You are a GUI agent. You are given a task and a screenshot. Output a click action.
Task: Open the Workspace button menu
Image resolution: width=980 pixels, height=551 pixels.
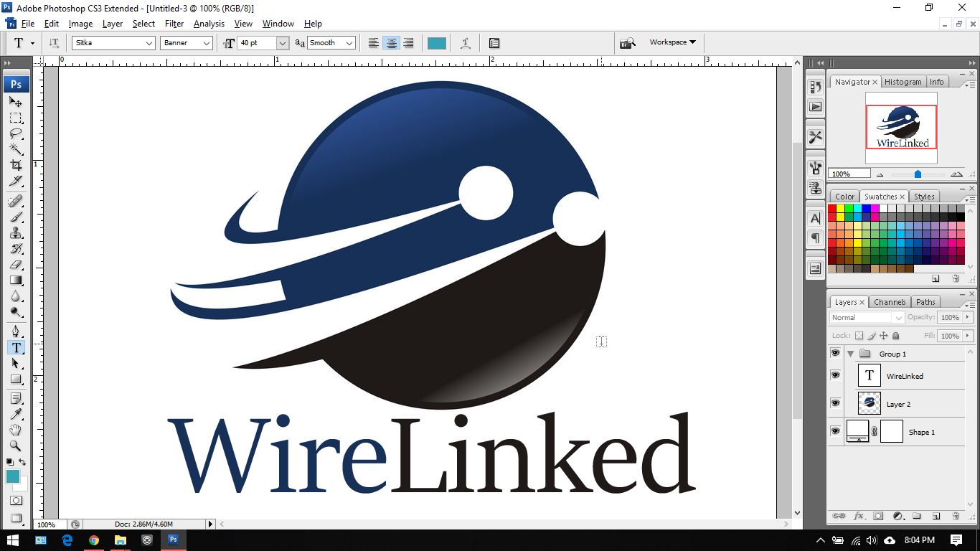click(672, 42)
